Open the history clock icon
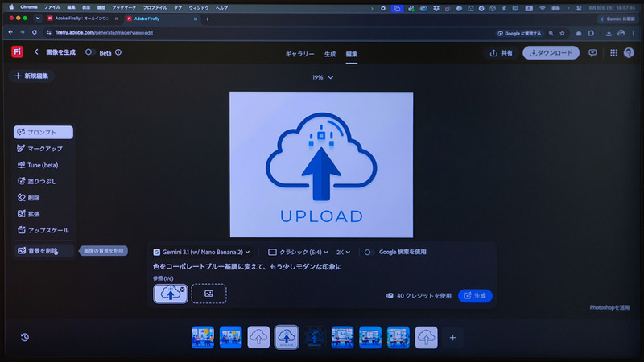The image size is (644, 362). point(25,337)
